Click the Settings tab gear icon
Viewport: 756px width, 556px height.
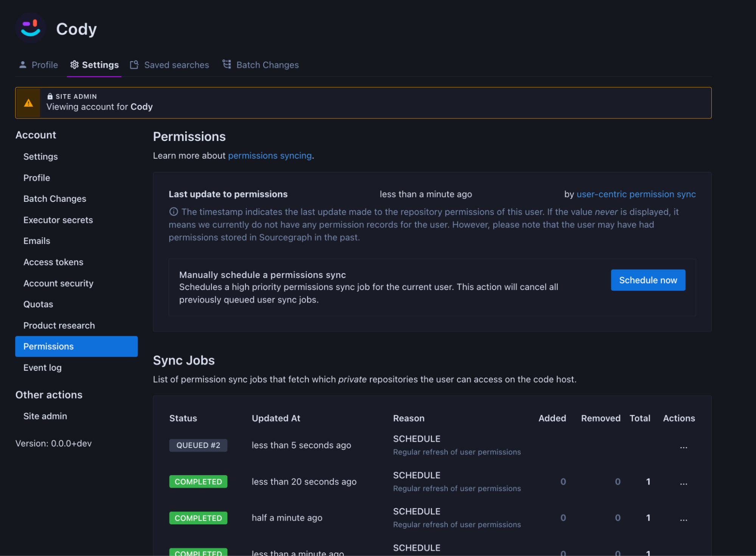point(75,65)
